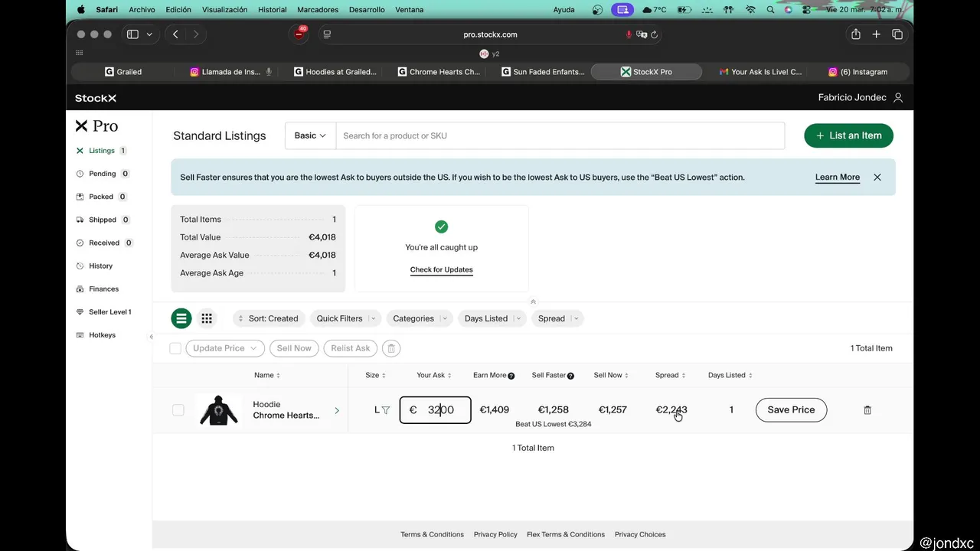980x551 pixels.
Task: Open the Update Price dropdown
Action: [225, 348]
